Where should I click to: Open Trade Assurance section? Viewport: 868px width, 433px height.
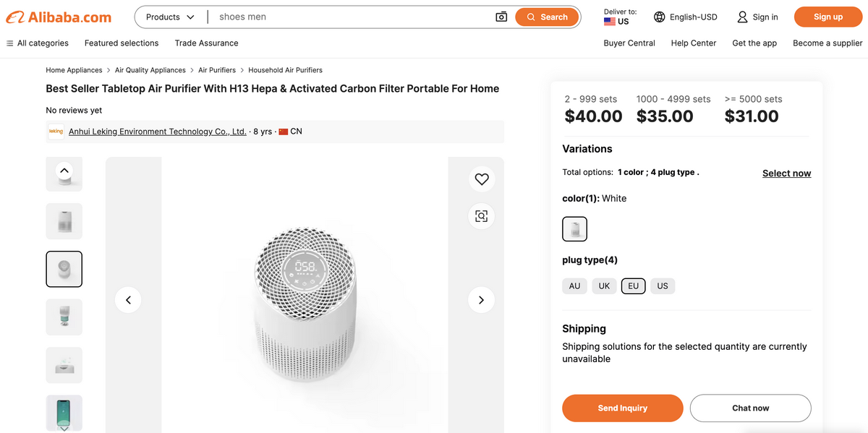[x=206, y=43]
